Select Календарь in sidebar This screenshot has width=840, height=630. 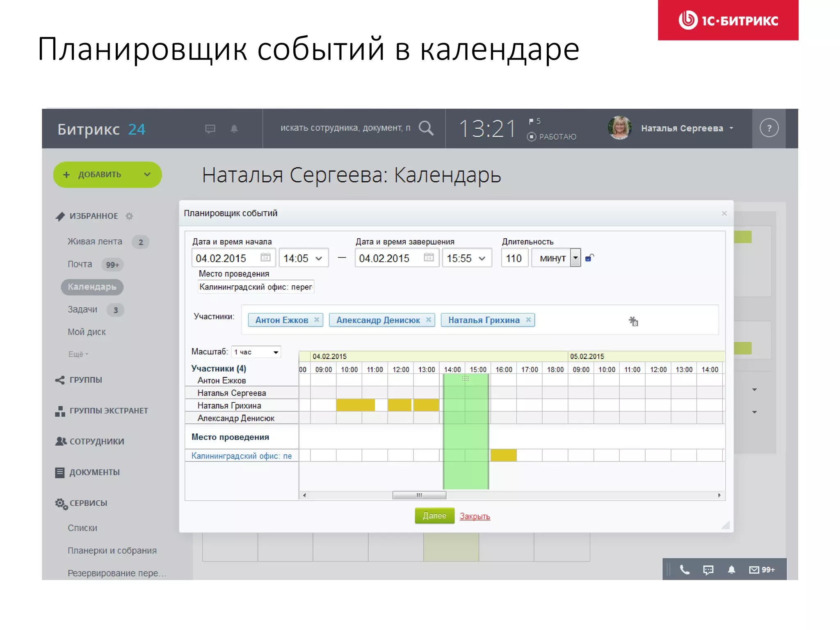point(92,287)
